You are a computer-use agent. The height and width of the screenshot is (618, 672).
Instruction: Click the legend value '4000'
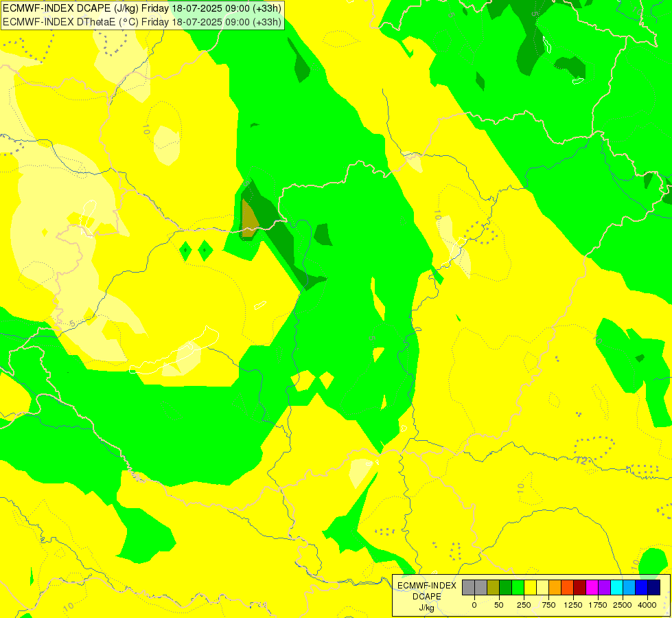point(647,605)
